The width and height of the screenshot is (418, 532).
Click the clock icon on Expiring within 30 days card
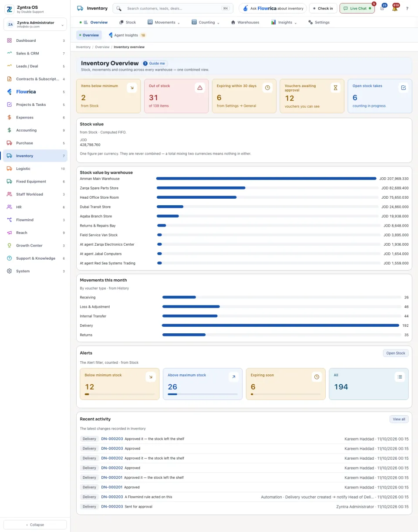pyautogui.click(x=268, y=88)
